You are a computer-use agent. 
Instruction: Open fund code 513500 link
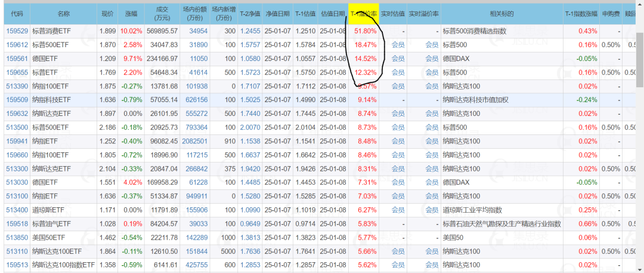pos(17,127)
